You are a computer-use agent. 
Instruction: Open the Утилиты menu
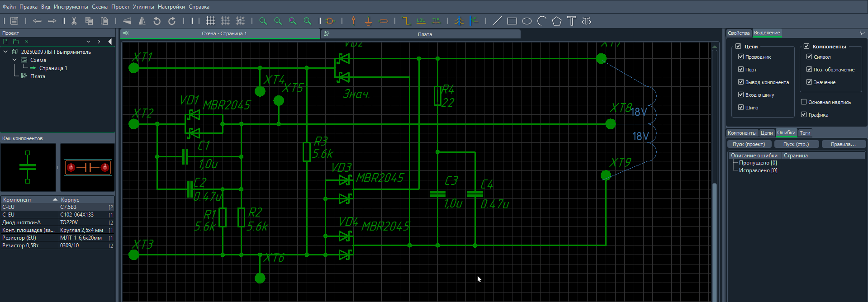pyautogui.click(x=143, y=7)
